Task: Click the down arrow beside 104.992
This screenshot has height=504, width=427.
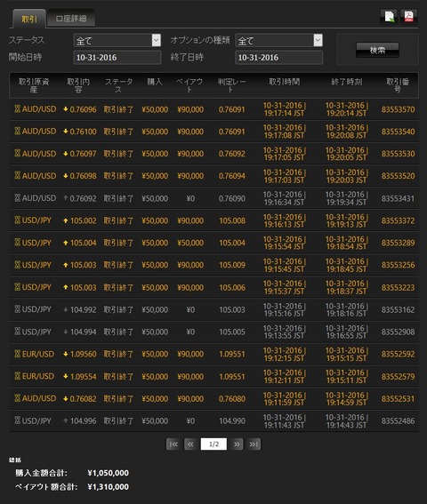Action: (66, 309)
